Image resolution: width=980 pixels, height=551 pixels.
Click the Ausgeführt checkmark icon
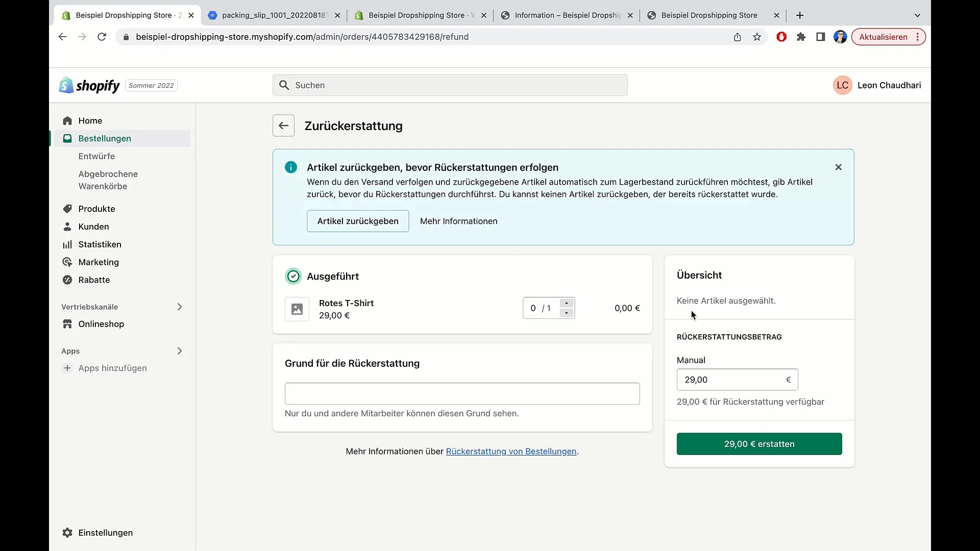tap(293, 276)
